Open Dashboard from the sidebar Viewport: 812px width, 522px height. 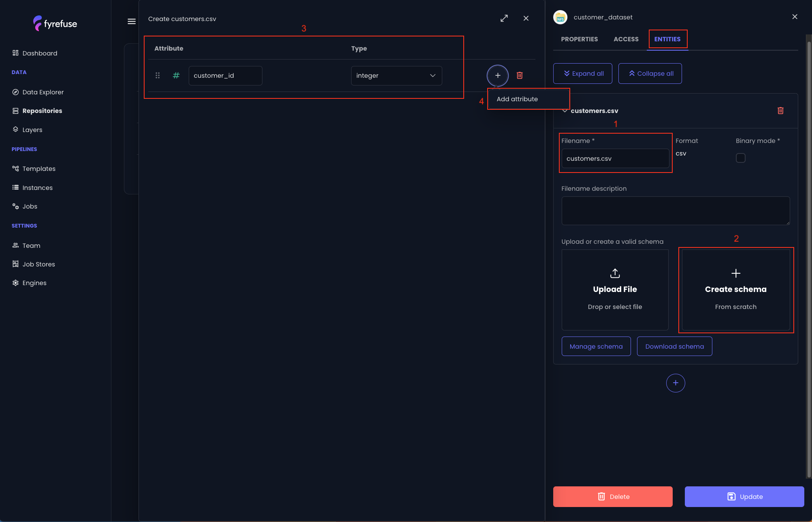40,53
